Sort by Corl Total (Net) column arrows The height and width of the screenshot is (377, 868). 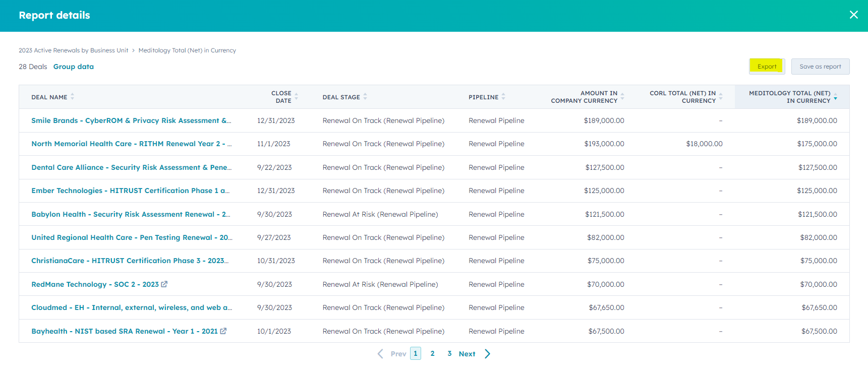(x=721, y=97)
